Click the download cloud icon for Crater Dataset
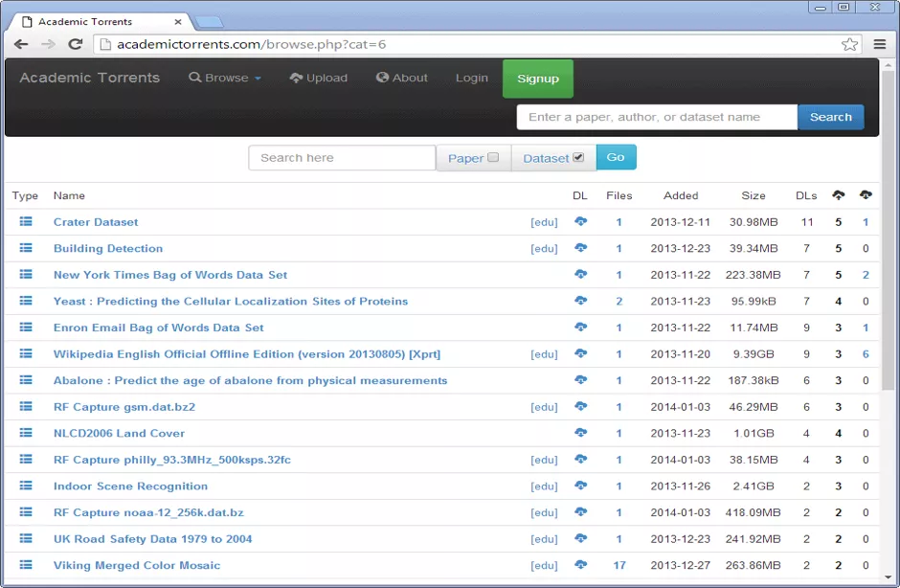The height and width of the screenshot is (588, 900). tap(580, 221)
